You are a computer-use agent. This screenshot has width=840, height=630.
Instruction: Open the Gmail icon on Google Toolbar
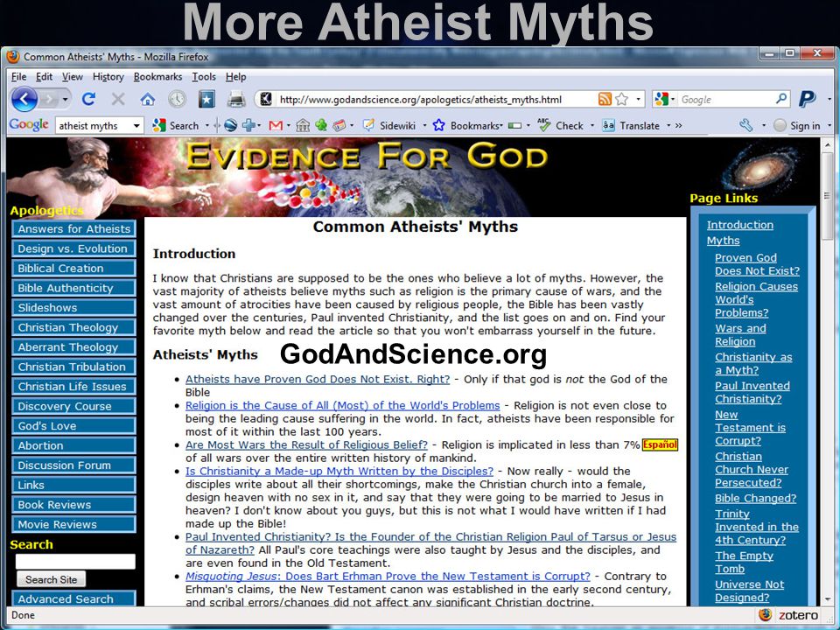point(276,125)
